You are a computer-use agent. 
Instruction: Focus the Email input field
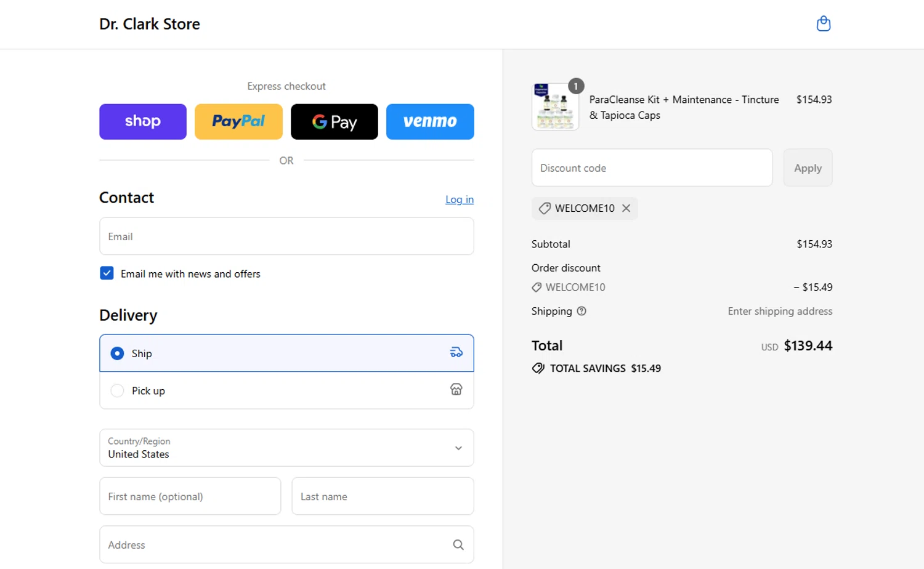[286, 236]
